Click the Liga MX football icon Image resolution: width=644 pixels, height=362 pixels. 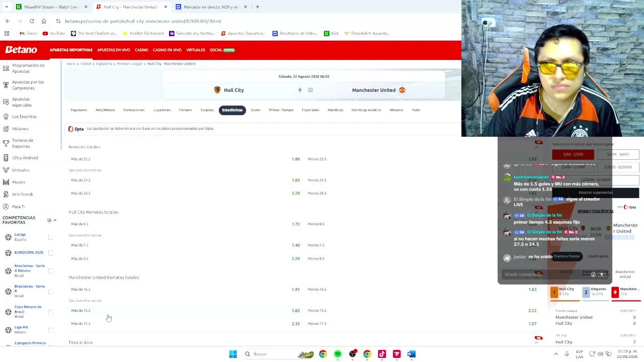(8, 330)
